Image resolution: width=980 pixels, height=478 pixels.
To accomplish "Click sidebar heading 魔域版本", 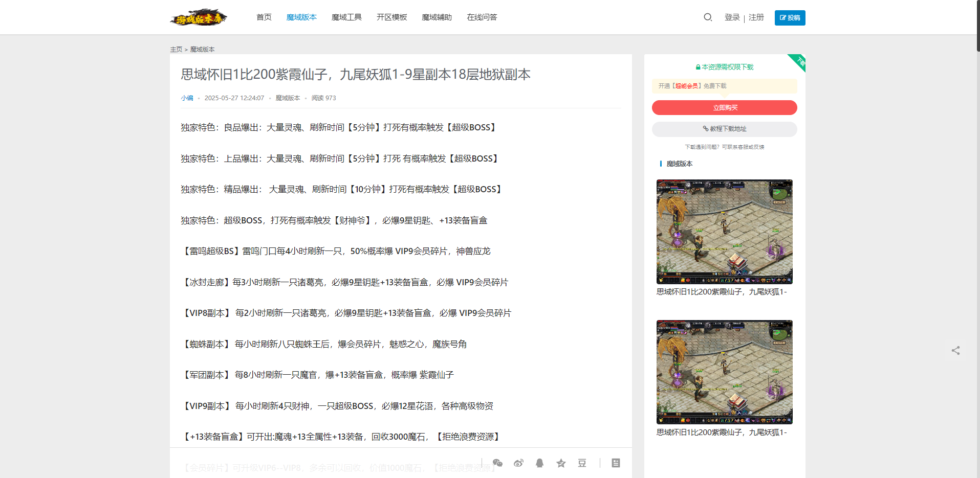I will click(x=679, y=164).
